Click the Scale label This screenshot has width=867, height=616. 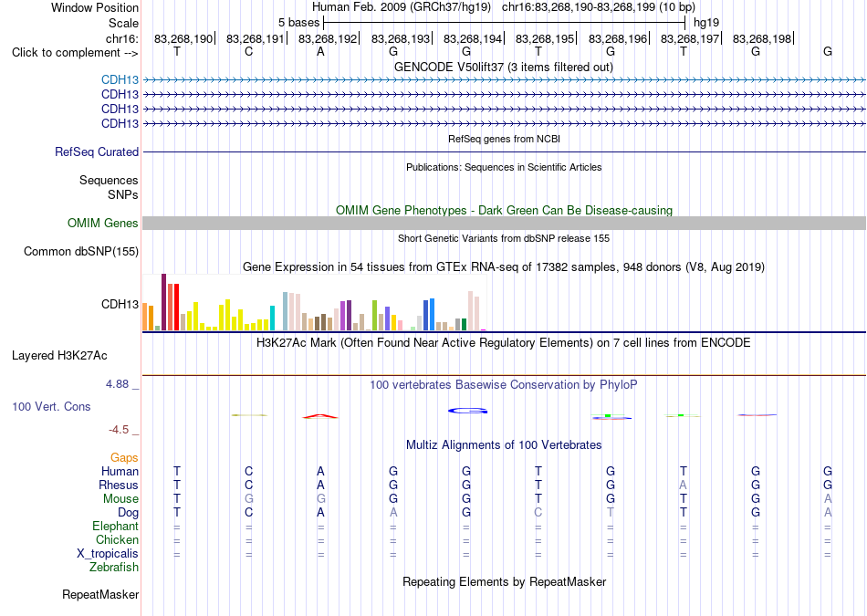pyautogui.click(x=123, y=24)
